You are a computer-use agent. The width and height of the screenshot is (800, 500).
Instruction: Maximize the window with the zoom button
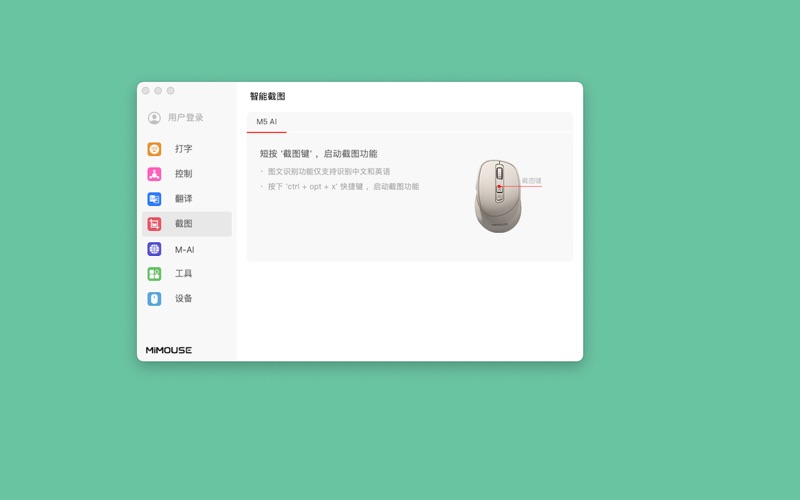click(x=170, y=91)
